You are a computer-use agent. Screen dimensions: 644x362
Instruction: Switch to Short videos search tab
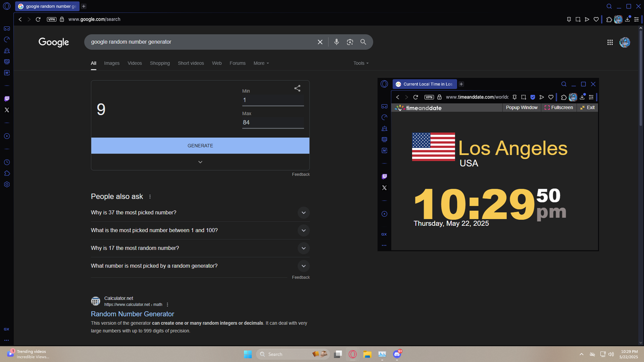point(191,63)
